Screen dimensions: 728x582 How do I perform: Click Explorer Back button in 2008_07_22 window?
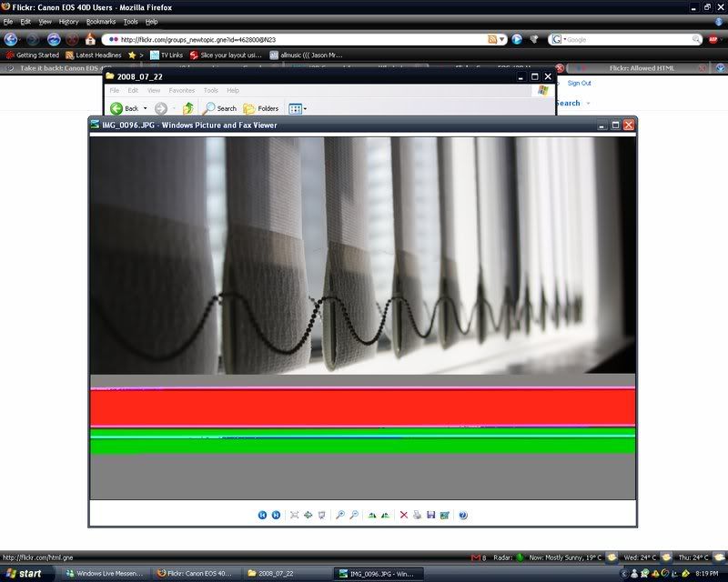[x=124, y=108]
